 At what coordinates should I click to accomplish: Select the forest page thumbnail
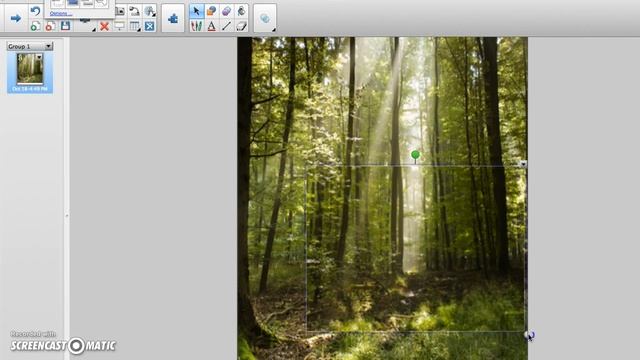30,69
